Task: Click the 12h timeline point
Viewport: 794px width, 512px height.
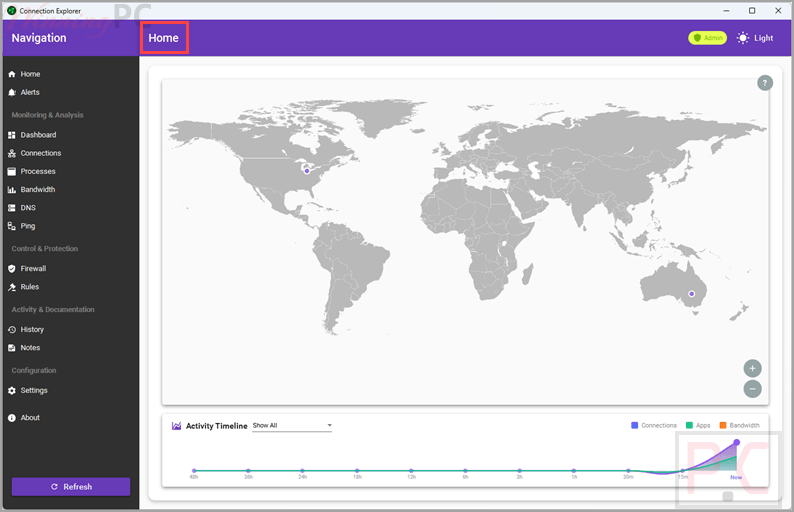Action: pos(411,470)
